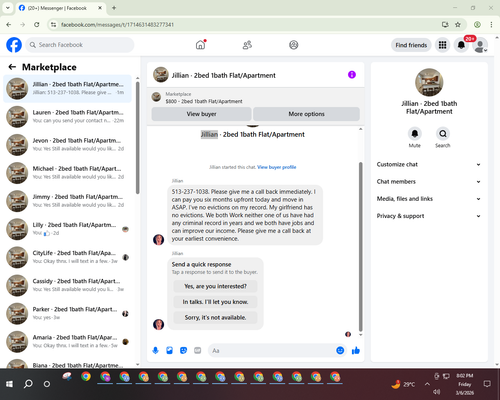Open the account profile avatar menu
500x400 pixels.
click(x=480, y=46)
